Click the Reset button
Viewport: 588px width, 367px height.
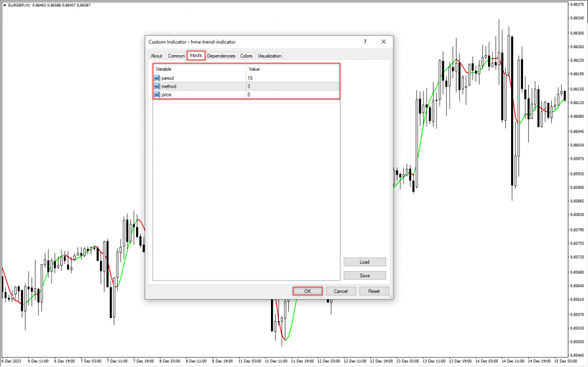click(374, 291)
